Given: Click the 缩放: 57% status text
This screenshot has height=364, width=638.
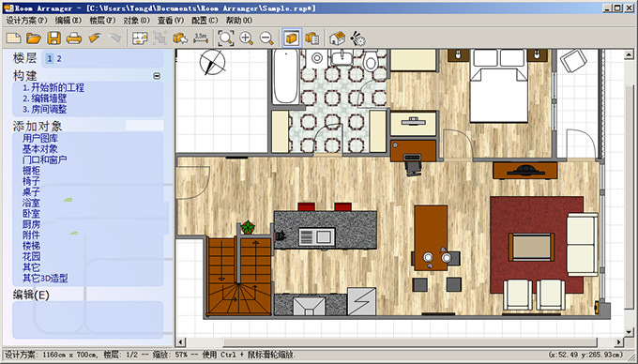Looking at the screenshot, I should tap(170, 355).
